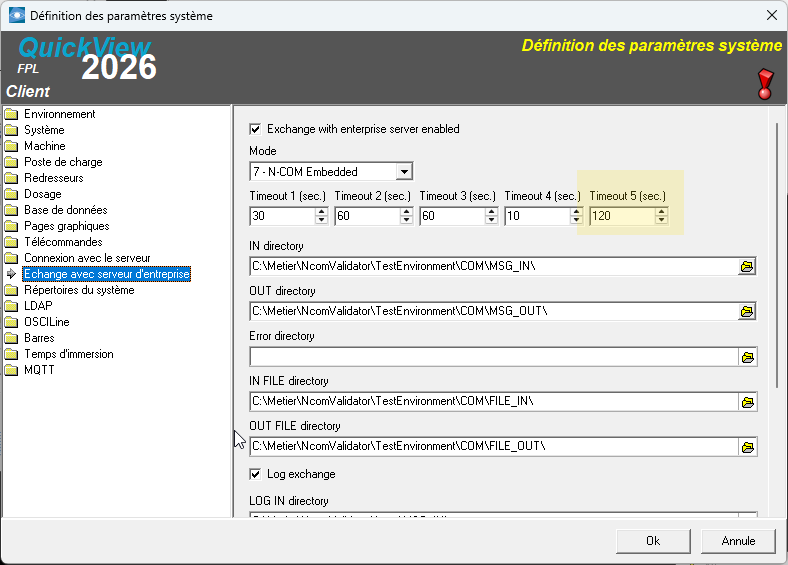This screenshot has height=565, width=788.
Task: Select Répertoires du système in the tree
Action: point(79,290)
